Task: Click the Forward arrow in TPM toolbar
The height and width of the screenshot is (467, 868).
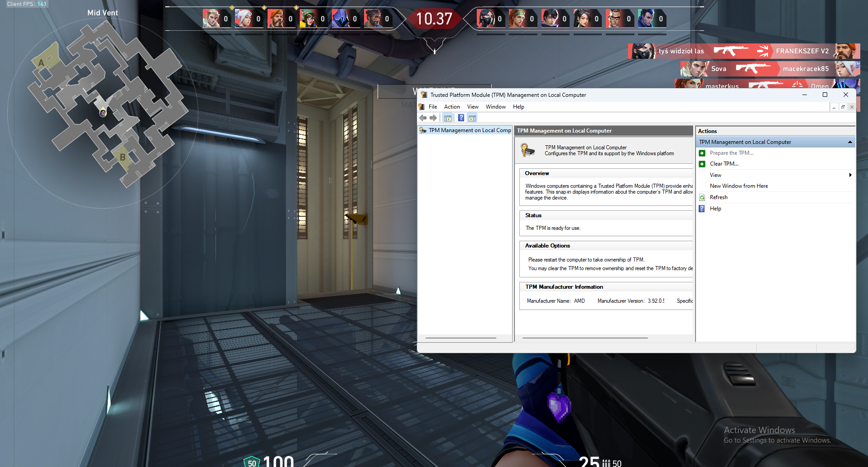Action: [x=433, y=118]
